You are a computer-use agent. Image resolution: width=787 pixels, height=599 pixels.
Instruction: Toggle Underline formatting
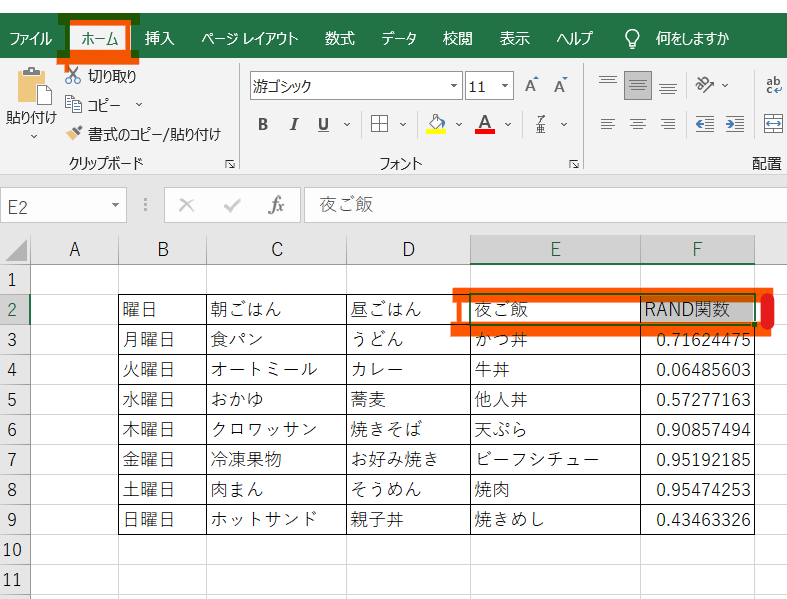click(x=324, y=124)
